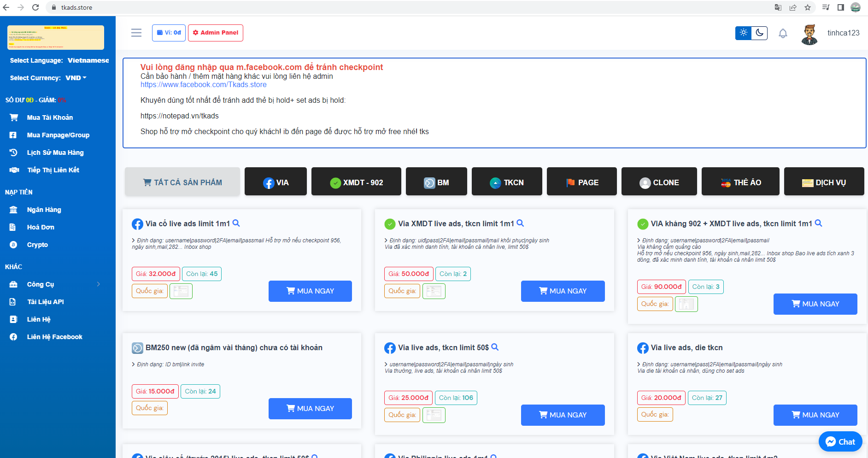This screenshot has width=868, height=458.
Task: Click MUA NGAY for Via live ads, die tkcn
Action: coord(815,415)
